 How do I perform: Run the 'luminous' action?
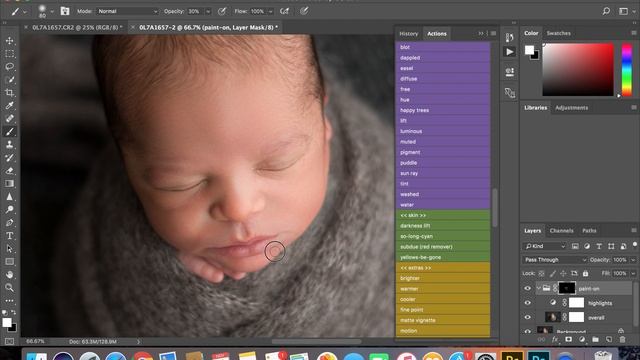tap(442, 131)
